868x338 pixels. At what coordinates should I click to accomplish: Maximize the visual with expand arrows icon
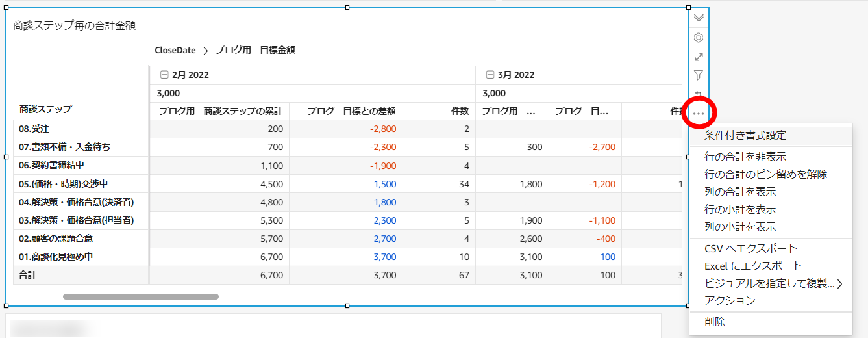click(x=699, y=57)
